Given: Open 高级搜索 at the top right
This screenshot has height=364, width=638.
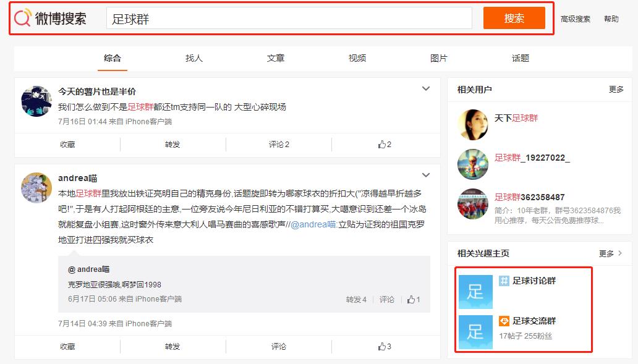Looking at the screenshot, I should click(x=576, y=19).
